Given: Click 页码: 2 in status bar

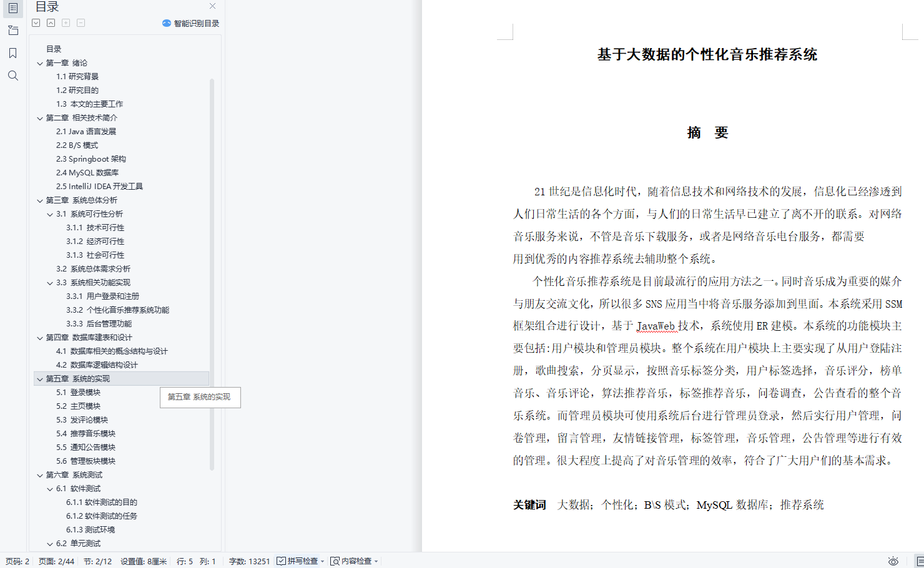Looking at the screenshot, I should [17, 561].
